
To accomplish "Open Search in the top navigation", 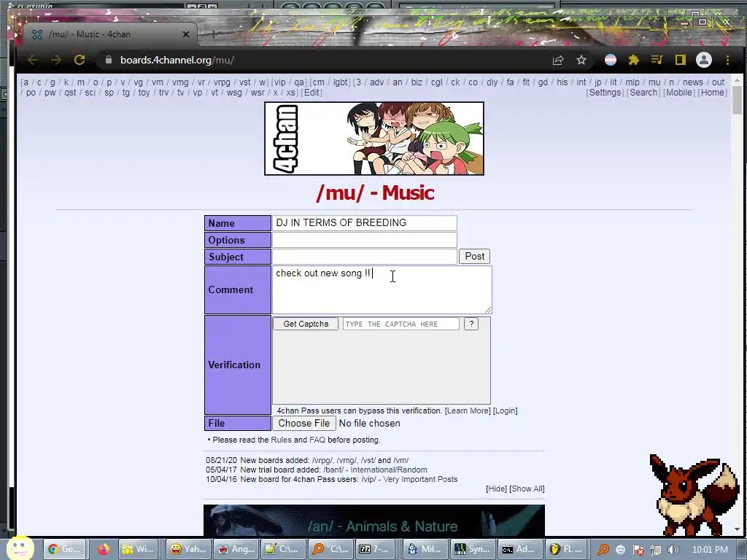I will (643, 93).
